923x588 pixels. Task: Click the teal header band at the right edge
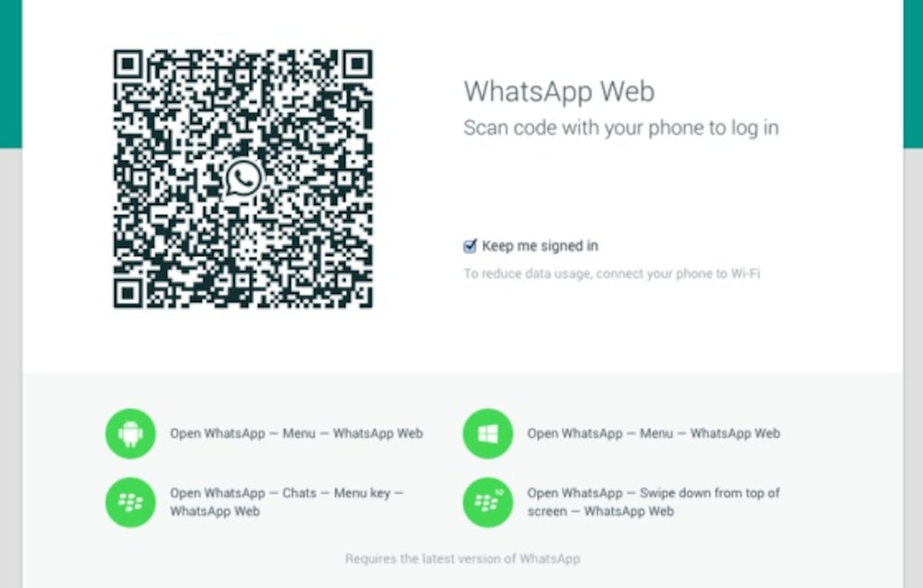pyautogui.click(x=913, y=74)
